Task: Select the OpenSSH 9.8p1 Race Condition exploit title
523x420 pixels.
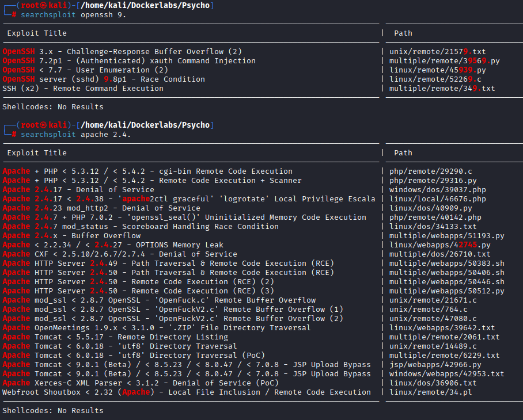Action: (x=104, y=79)
